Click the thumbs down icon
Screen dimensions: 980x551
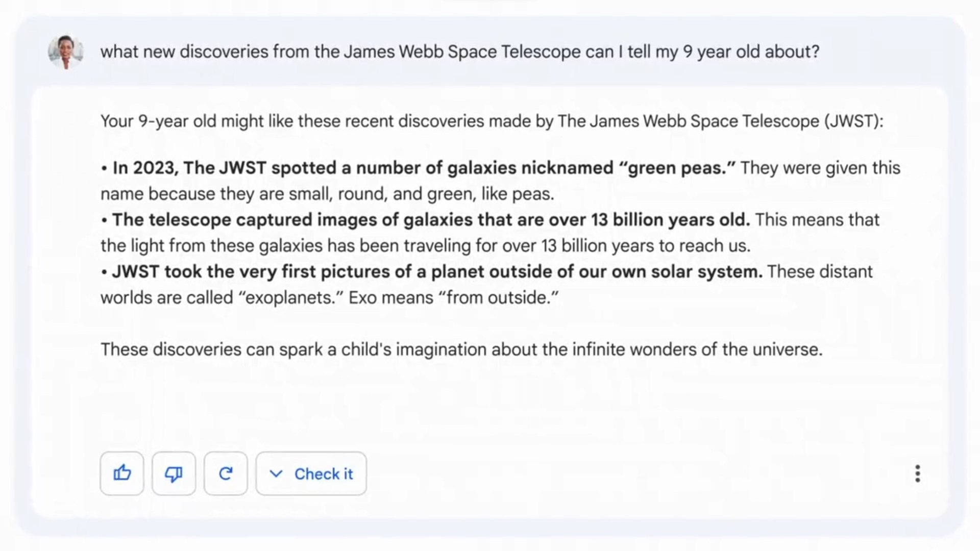(x=174, y=473)
